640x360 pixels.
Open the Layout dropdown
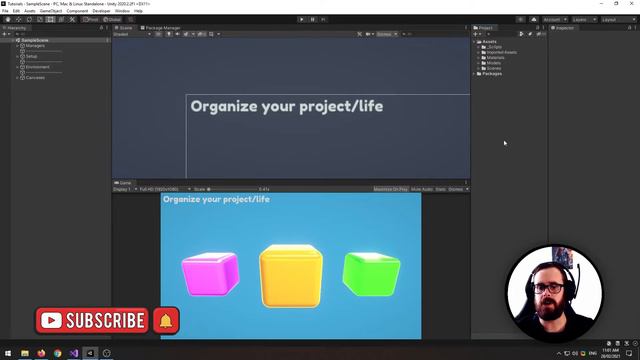619,19
